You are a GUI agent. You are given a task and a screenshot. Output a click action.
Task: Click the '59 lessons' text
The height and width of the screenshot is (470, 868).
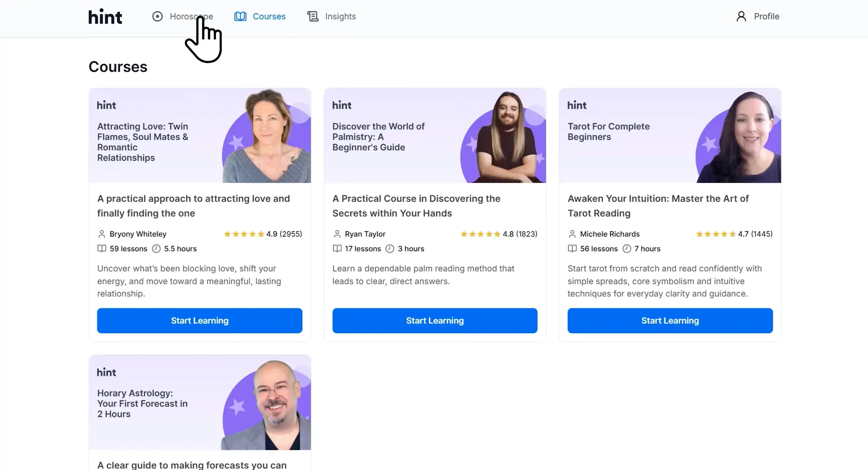tap(129, 249)
